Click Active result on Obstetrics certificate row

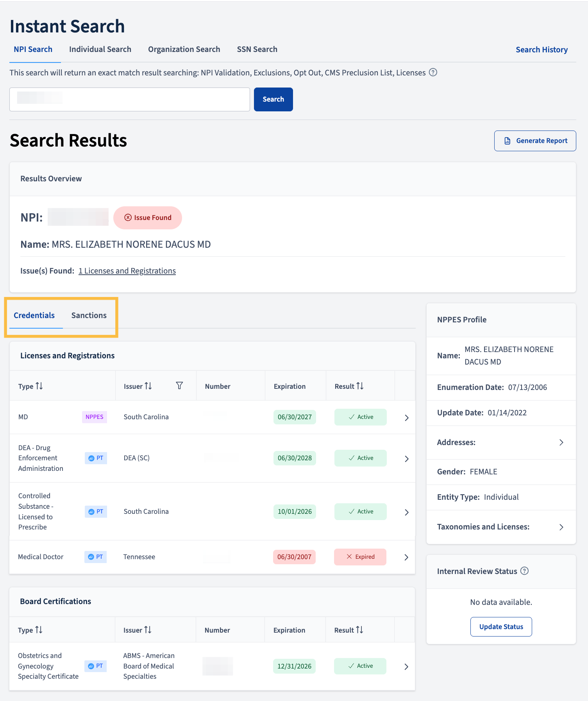[x=360, y=666]
